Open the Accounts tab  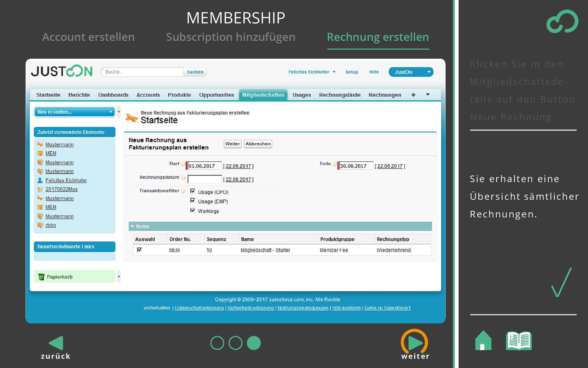148,95
